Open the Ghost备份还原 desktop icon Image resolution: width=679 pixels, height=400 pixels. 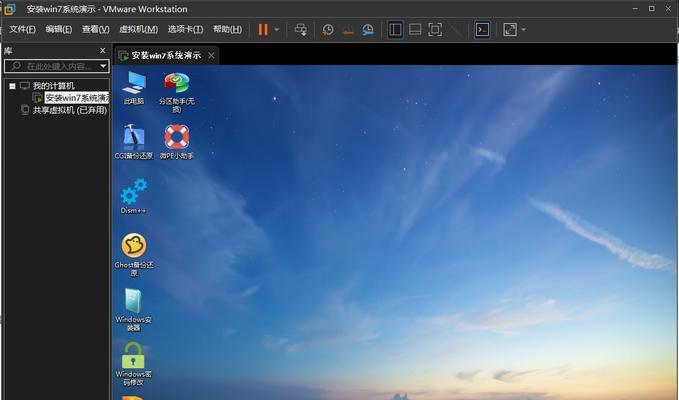click(x=134, y=255)
